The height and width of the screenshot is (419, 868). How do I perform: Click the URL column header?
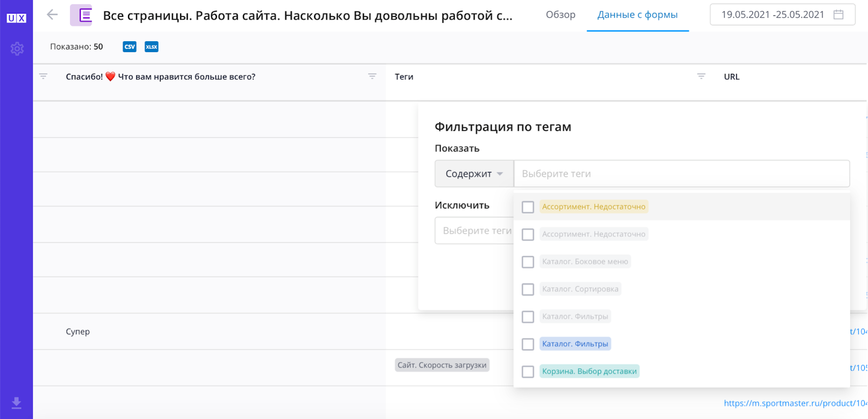(731, 77)
